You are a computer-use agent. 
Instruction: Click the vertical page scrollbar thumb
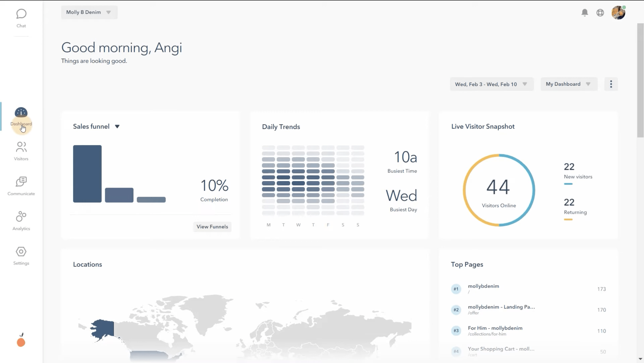tap(640, 80)
